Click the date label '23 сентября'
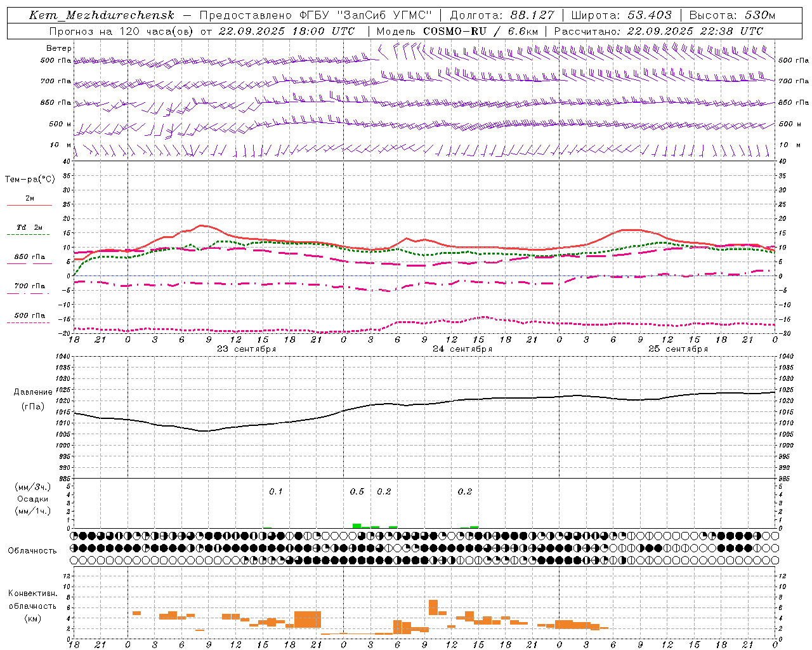The height and width of the screenshot is (650, 812). pos(247,349)
